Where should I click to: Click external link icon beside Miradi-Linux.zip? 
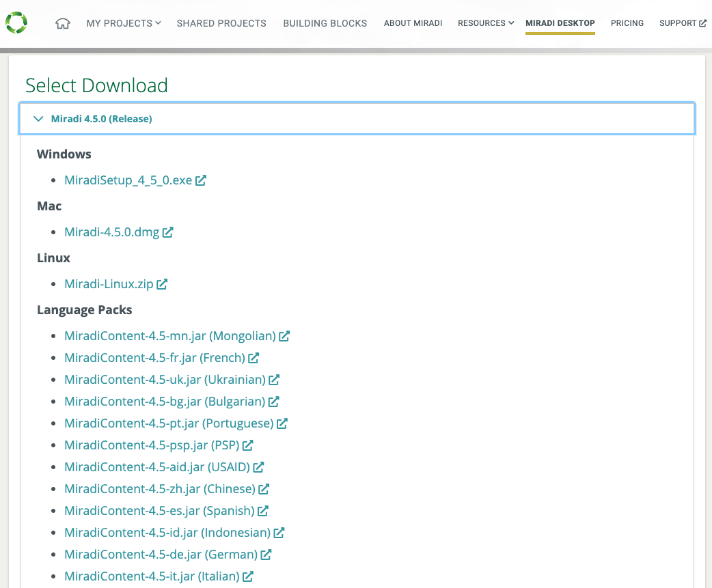pyautogui.click(x=162, y=284)
